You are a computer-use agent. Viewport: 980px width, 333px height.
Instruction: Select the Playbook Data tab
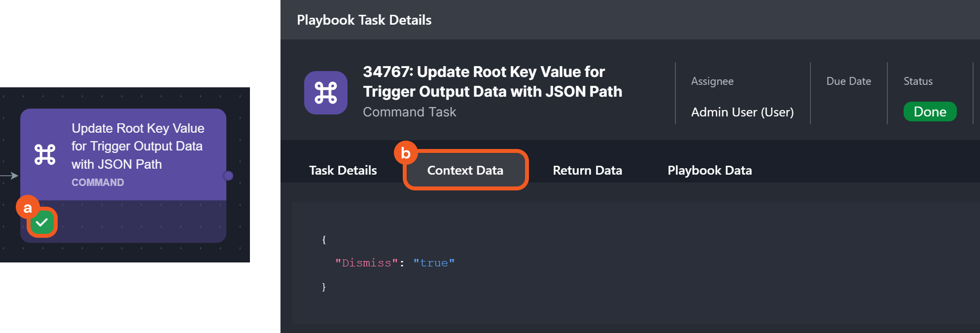[x=709, y=170]
